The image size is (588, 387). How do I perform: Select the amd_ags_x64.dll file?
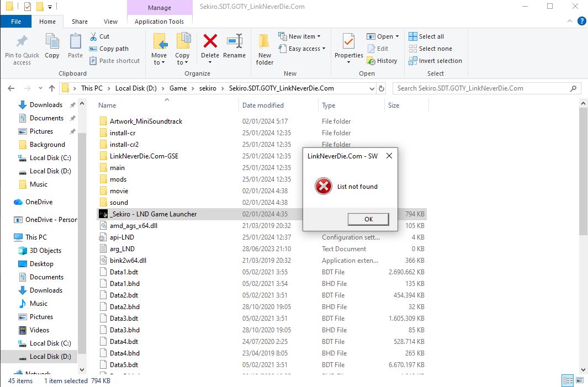[133, 226]
